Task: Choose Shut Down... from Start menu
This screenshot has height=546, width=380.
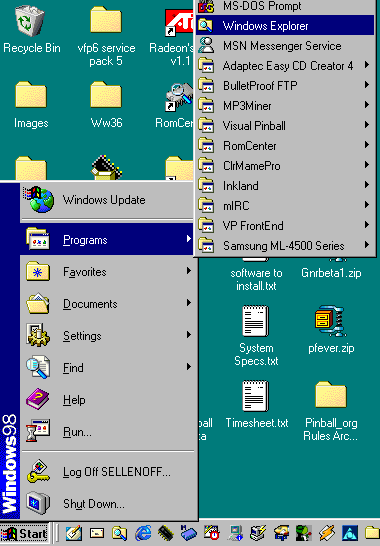Action: [109, 504]
